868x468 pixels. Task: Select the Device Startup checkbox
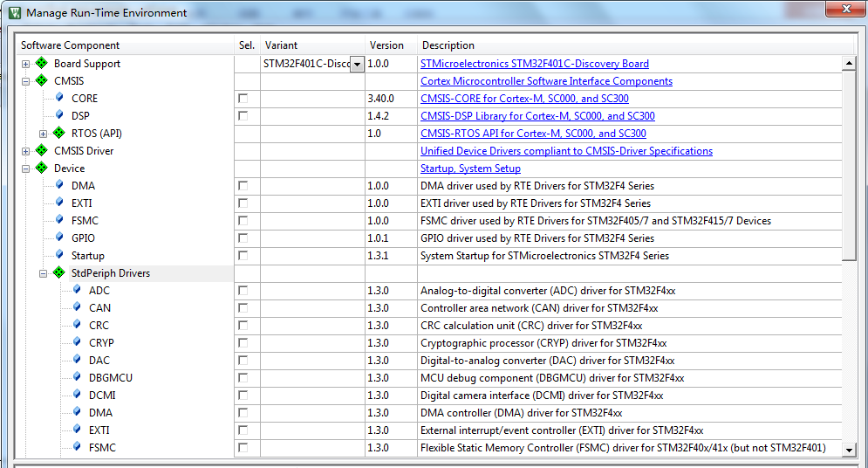243,255
